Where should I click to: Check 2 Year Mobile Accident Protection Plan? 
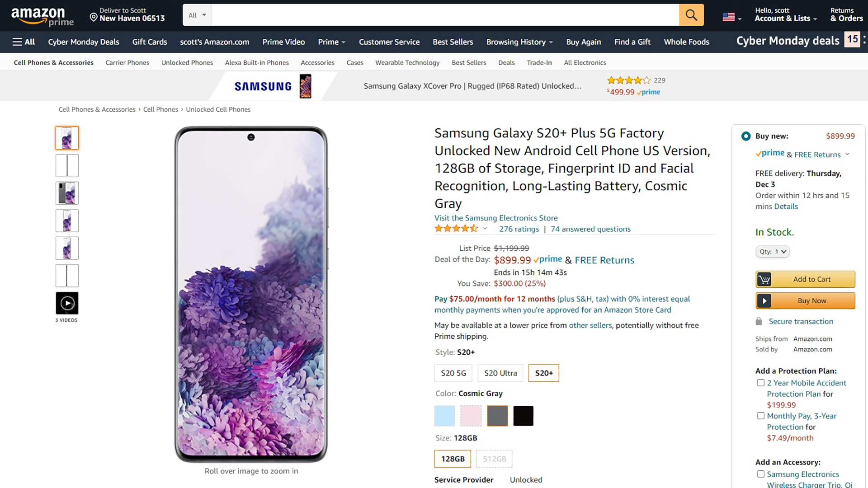[761, 383]
